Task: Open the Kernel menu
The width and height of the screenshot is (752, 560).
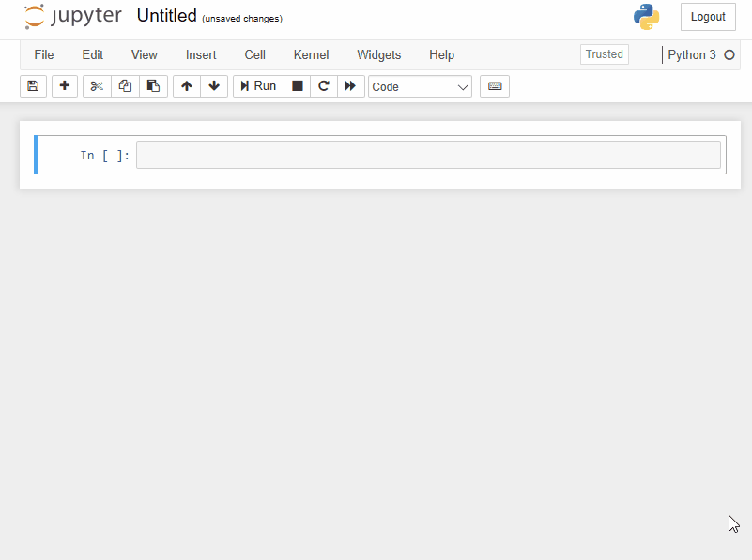Action: click(311, 54)
